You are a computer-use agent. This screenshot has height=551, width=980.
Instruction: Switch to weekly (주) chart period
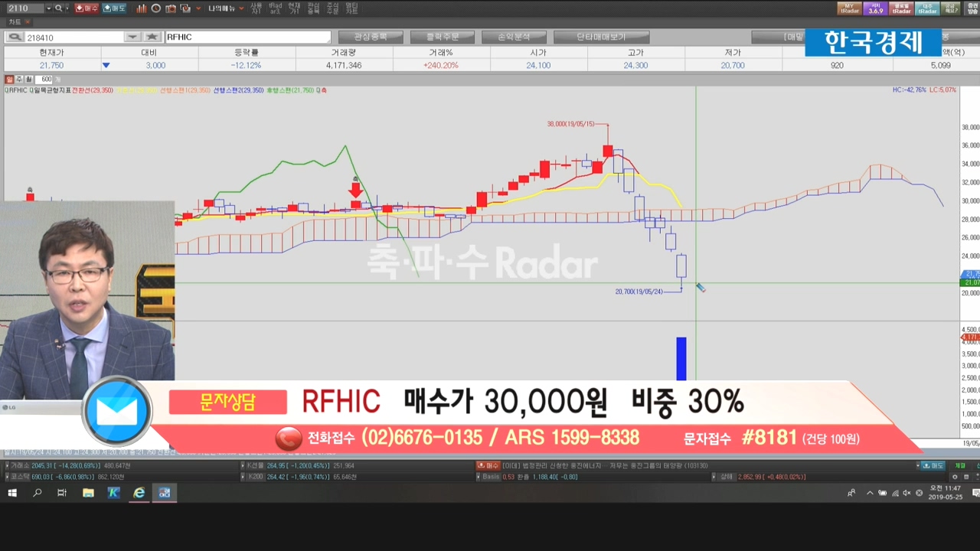19,80
